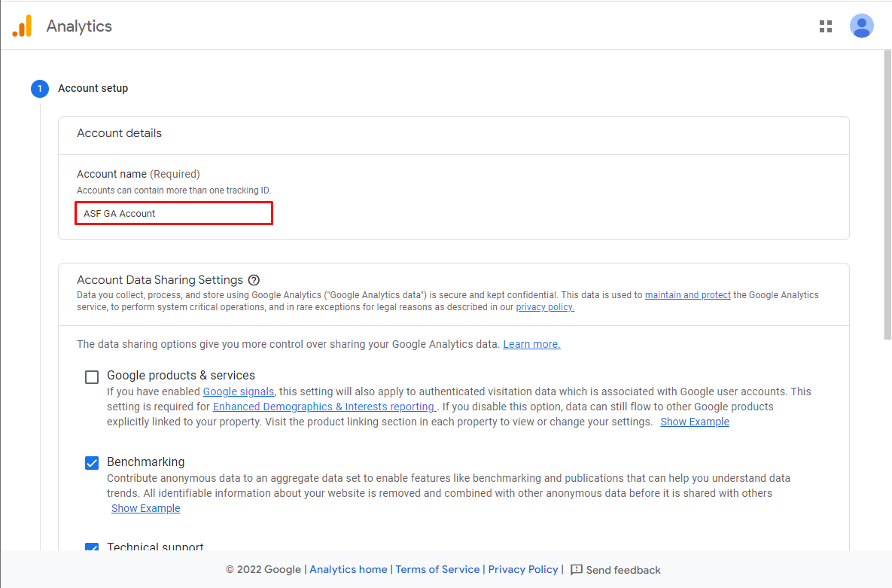Screen dimensions: 892x588
Task: Click the Account name input field
Action: pos(174,214)
